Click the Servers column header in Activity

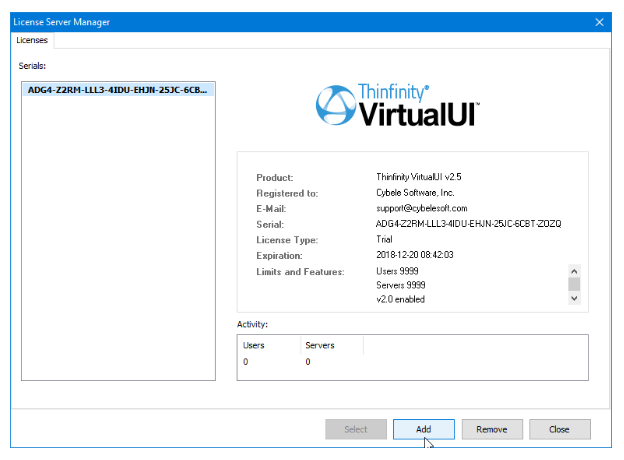(x=332, y=345)
